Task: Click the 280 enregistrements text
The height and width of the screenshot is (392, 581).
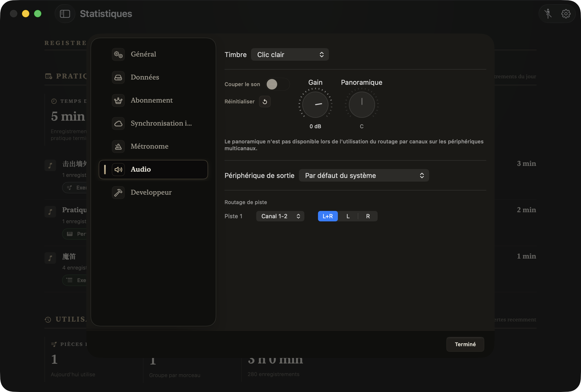Action: [273, 374]
